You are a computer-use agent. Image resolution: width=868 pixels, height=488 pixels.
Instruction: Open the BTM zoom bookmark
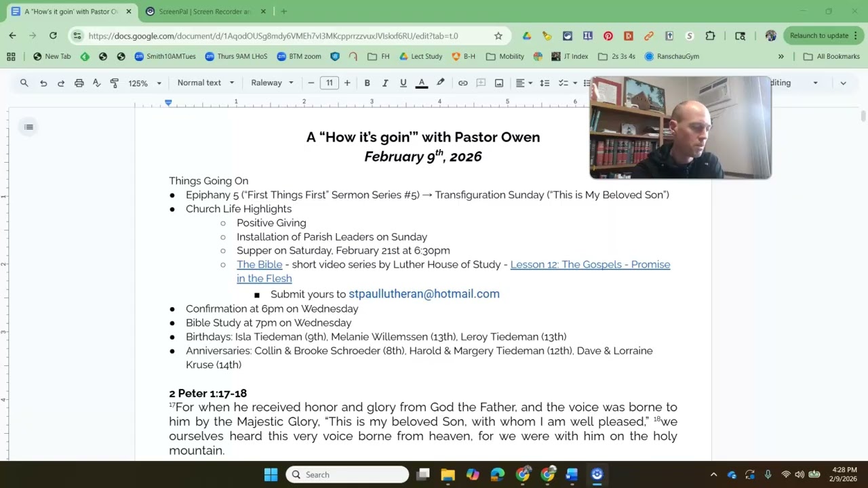[299, 56]
